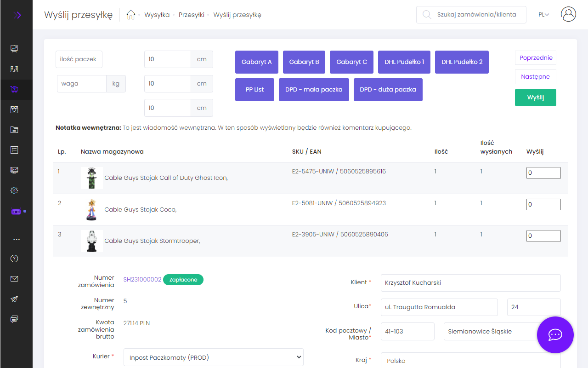This screenshot has height=368, width=588.
Task: Open the purple robot assistant icon
Action: point(16,212)
